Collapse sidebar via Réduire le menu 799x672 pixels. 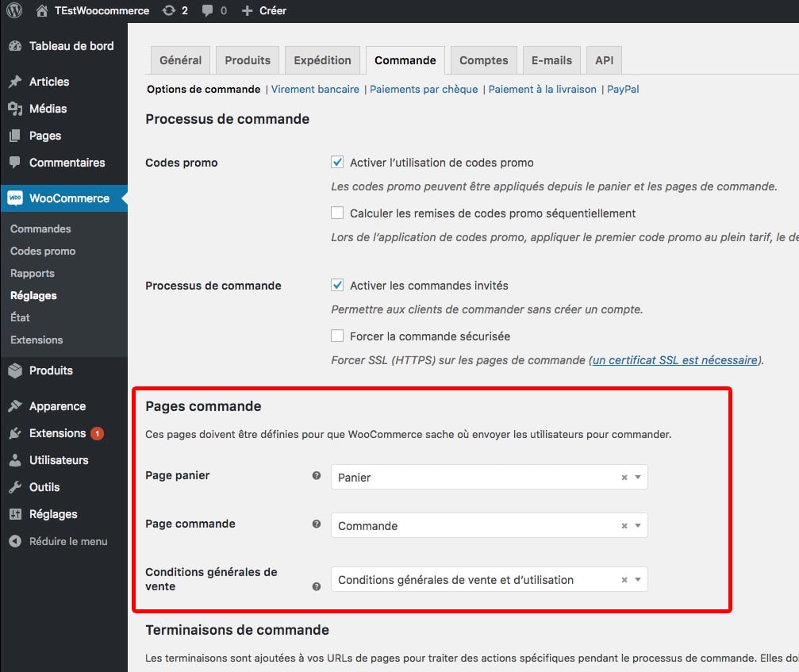point(68,541)
